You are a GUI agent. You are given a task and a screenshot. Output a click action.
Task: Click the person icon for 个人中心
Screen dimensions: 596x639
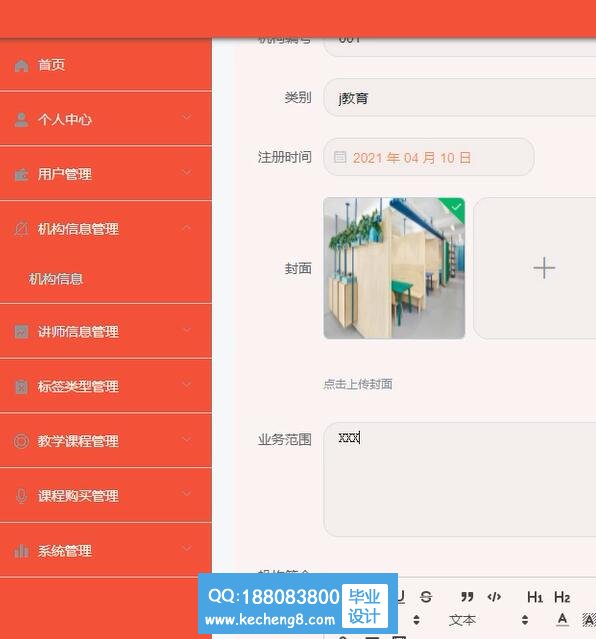pos(21,120)
